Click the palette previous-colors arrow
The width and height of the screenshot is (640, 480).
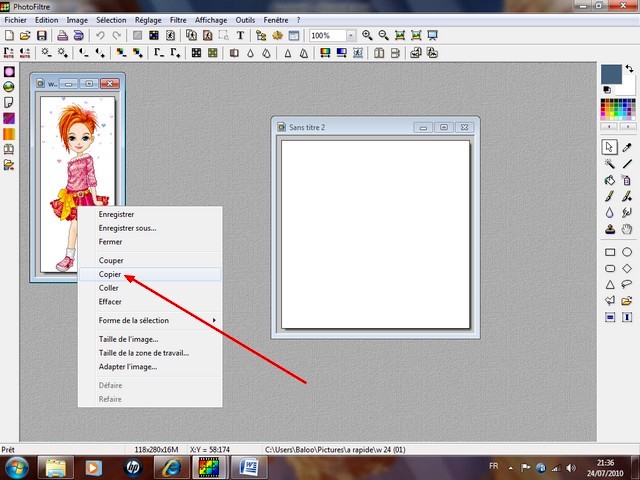[x=609, y=127]
